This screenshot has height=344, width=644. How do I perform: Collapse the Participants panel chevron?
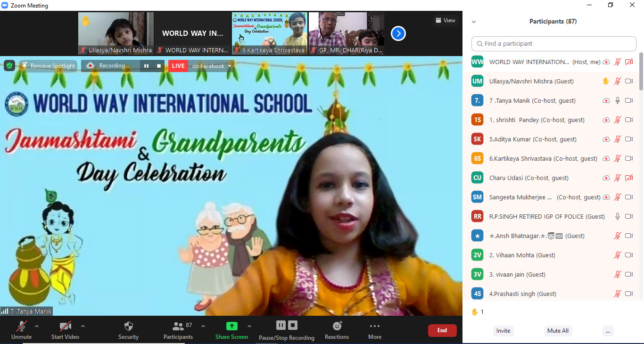[x=474, y=22]
